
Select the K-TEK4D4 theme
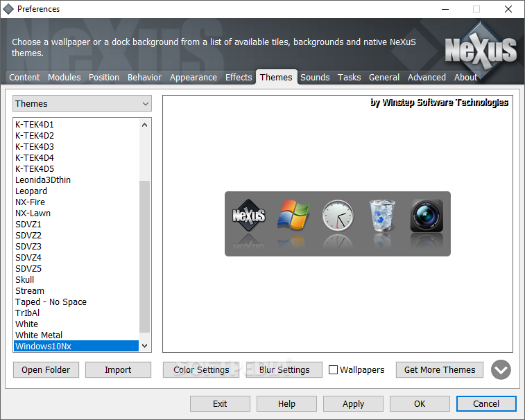pyautogui.click(x=76, y=157)
